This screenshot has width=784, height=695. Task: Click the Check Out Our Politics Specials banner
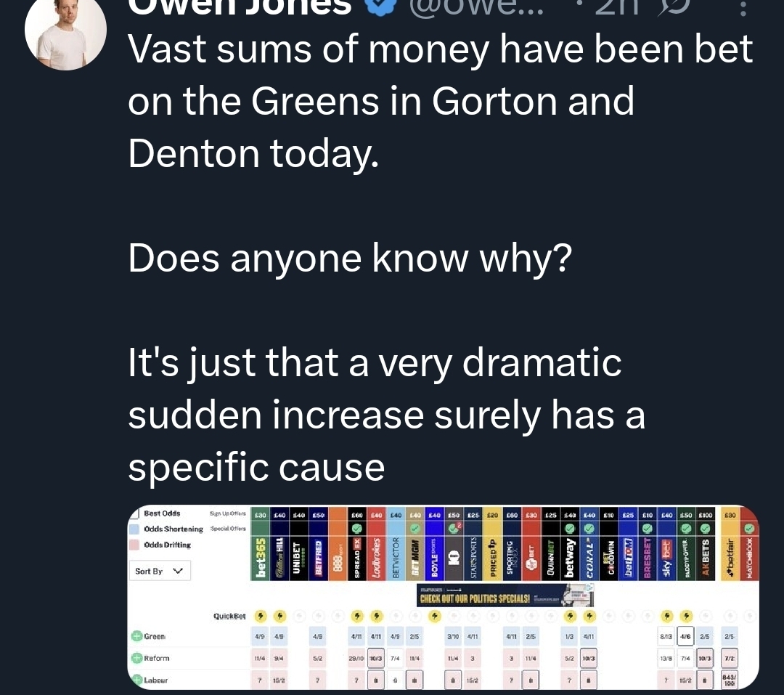tap(505, 596)
